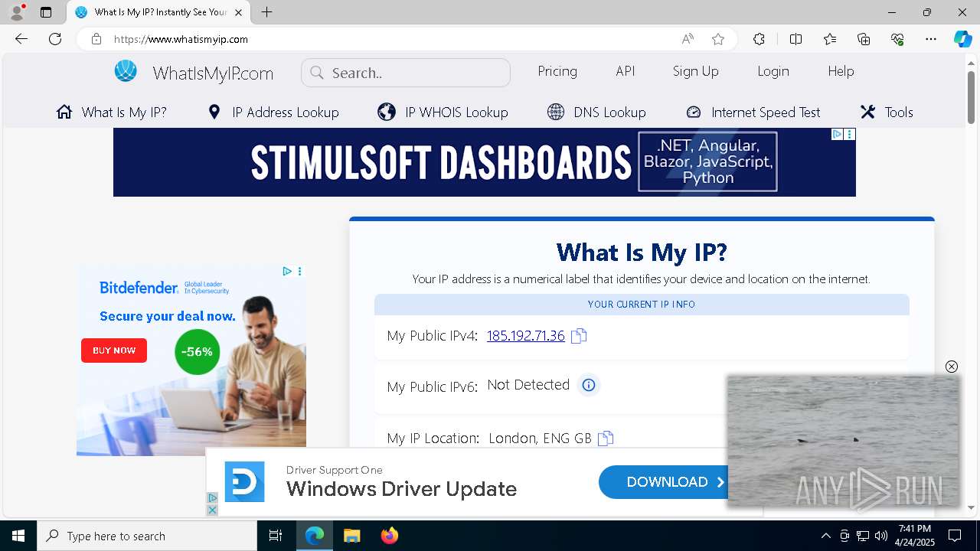Open the Copilot sidebar
The width and height of the screenshot is (980, 551).
click(962, 39)
